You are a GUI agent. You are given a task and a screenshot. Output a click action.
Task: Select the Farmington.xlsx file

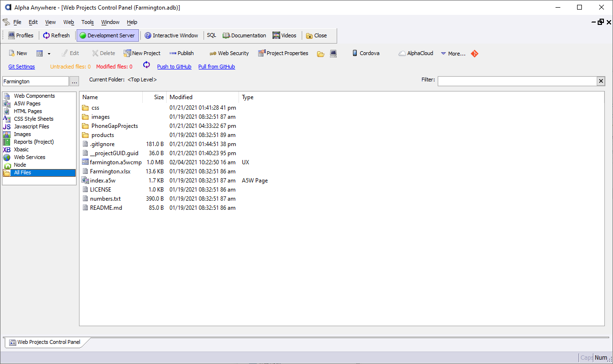coord(106,171)
